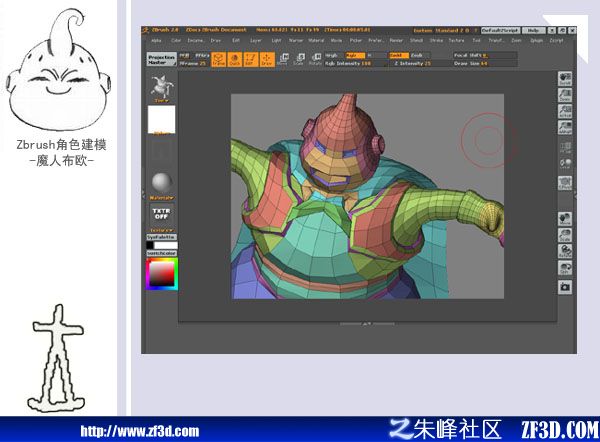The height and width of the screenshot is (442, 600).
Task: Toggle the Mrgb channel button
Action: tap(334, 55)
